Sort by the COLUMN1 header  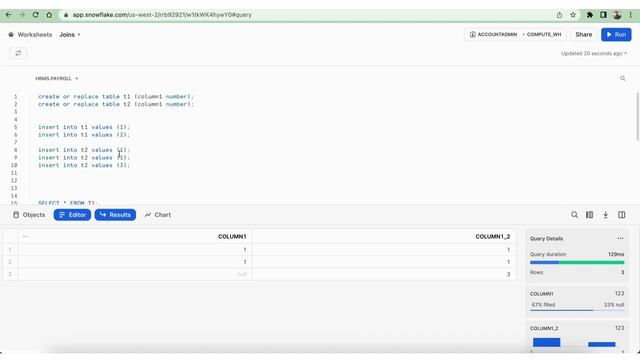[x=232, y=236]
